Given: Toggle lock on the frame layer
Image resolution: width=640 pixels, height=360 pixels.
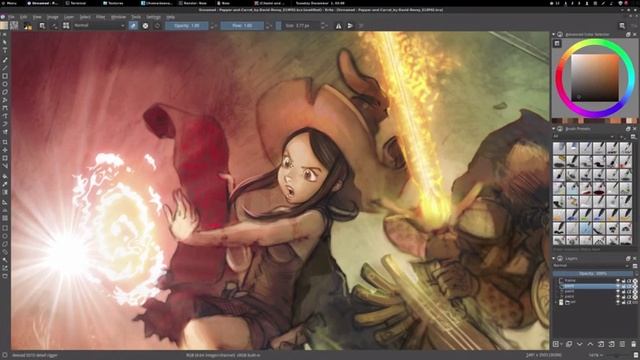Looking at the screenshot, I should click(x=623, y=281).
